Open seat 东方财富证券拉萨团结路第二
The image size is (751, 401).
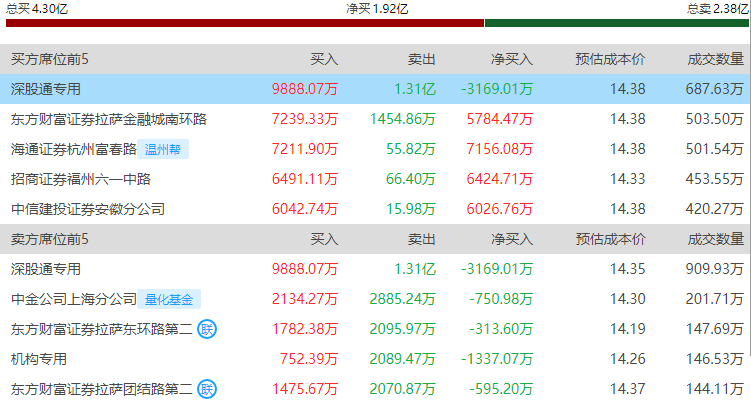[102, 389]
